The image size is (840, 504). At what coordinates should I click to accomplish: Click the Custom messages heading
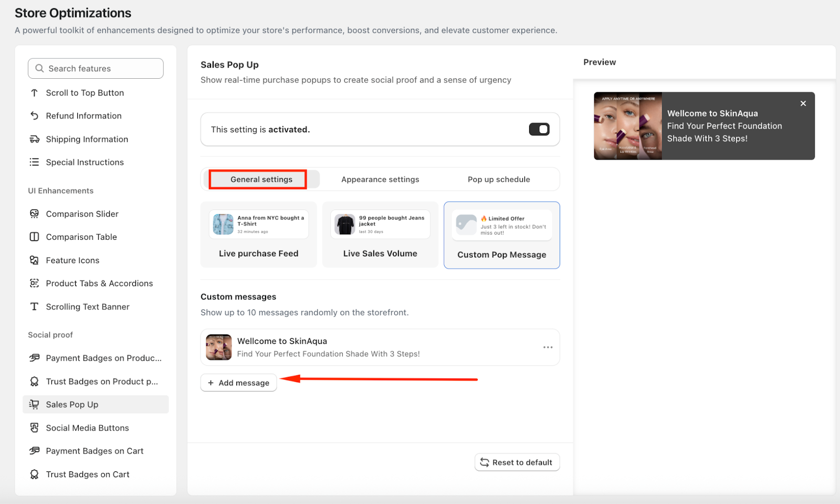(238, 297)
